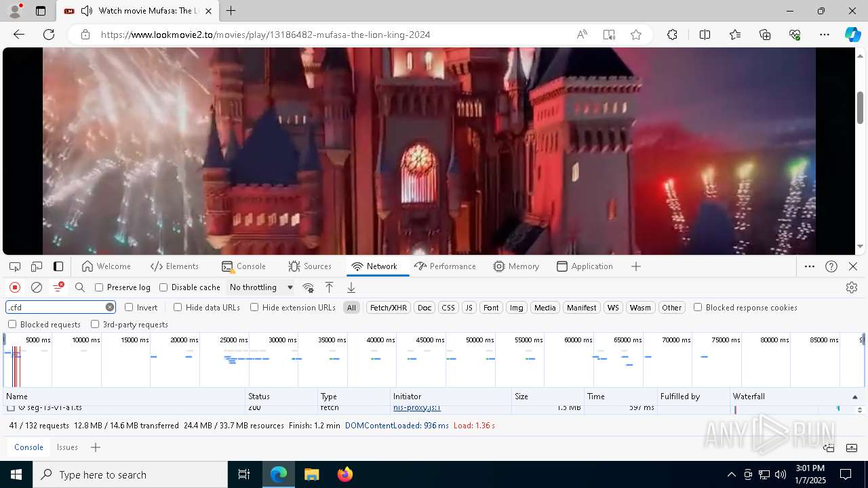Image resolution: width=868 pixels, height=488 pixels.
Task: Open the Copilot sidebar icon
Action: click(852, 35)
